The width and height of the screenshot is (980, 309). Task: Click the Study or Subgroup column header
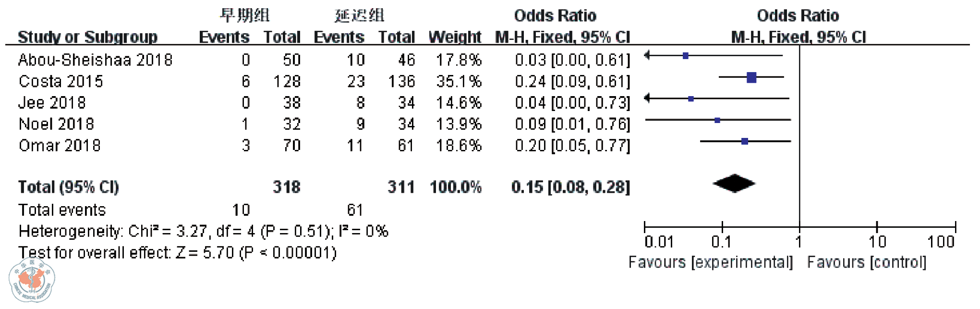click(87, 37)
